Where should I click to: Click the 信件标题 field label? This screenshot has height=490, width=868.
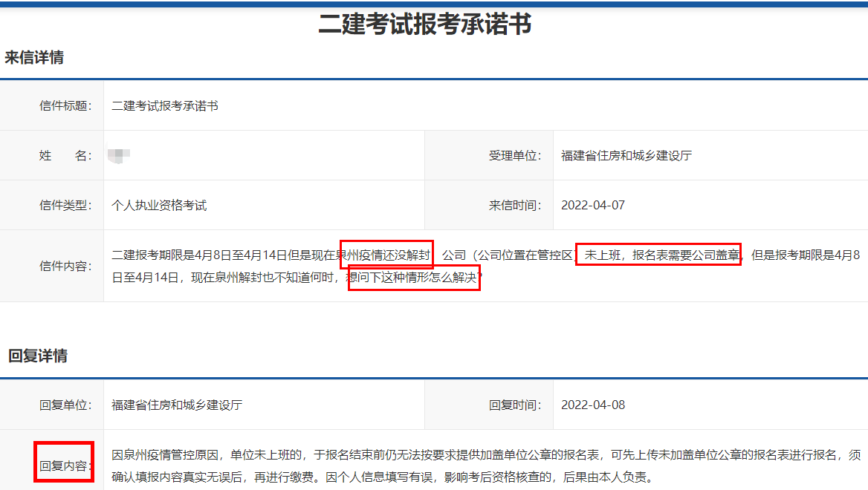point(65,106)
